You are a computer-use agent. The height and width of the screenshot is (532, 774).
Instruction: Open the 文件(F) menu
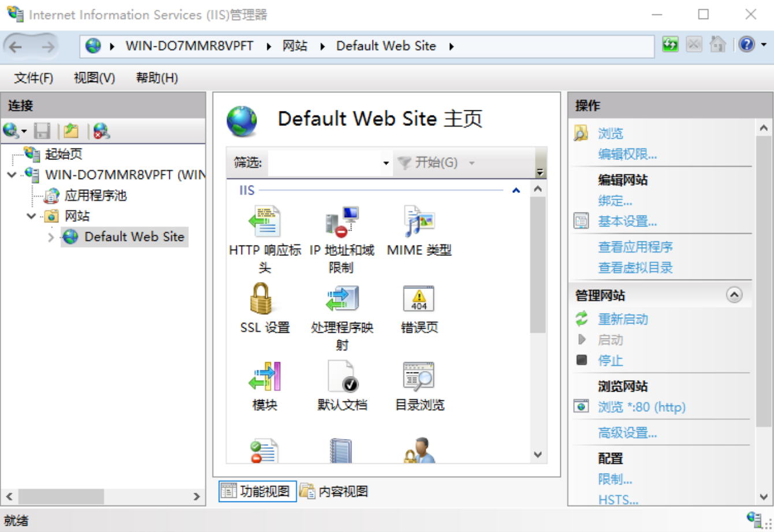tap(34, 78)
